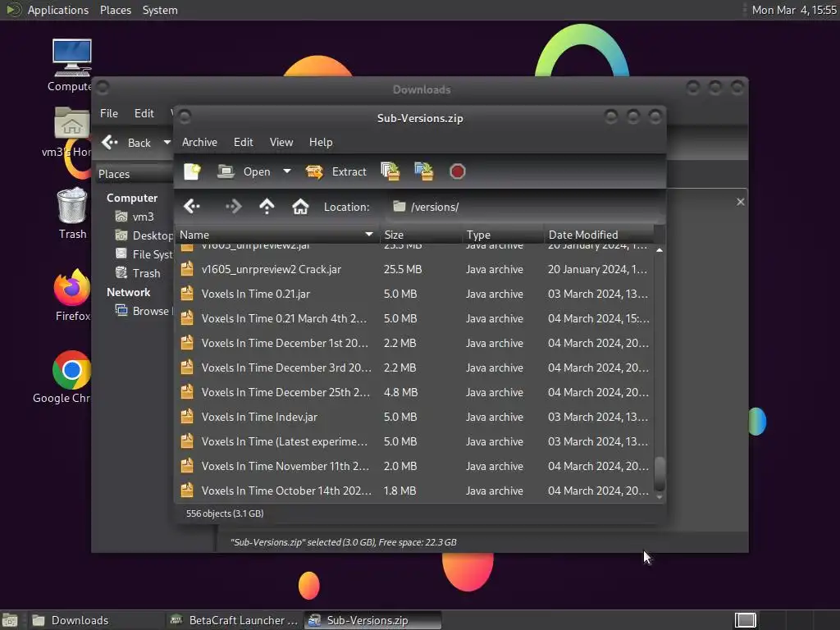Select Voxels In Time 0.21.jar

click(x=413, y=294)
